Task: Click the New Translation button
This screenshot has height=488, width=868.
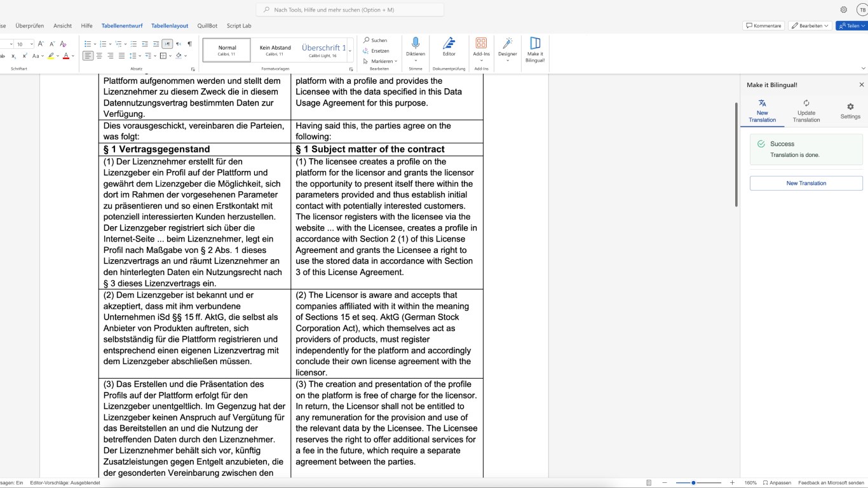Action: click(x=806, y=183)
